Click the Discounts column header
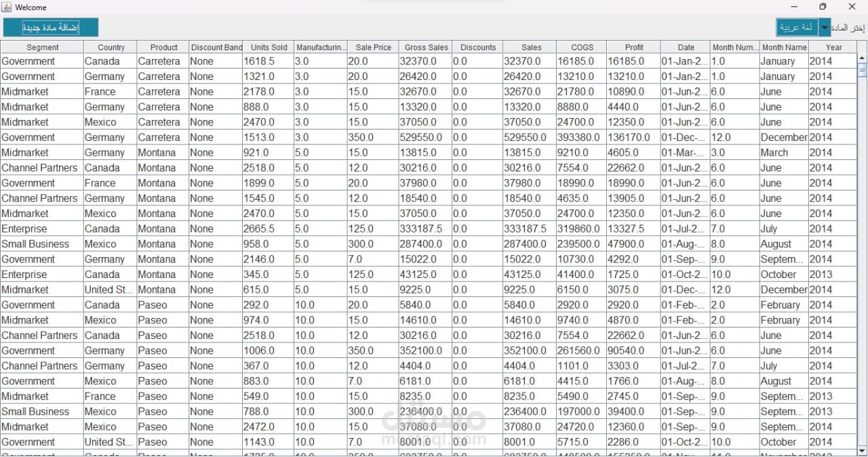The height and width of the screenshot is (457, 868). pyautogui.click(x=477, y=47)
